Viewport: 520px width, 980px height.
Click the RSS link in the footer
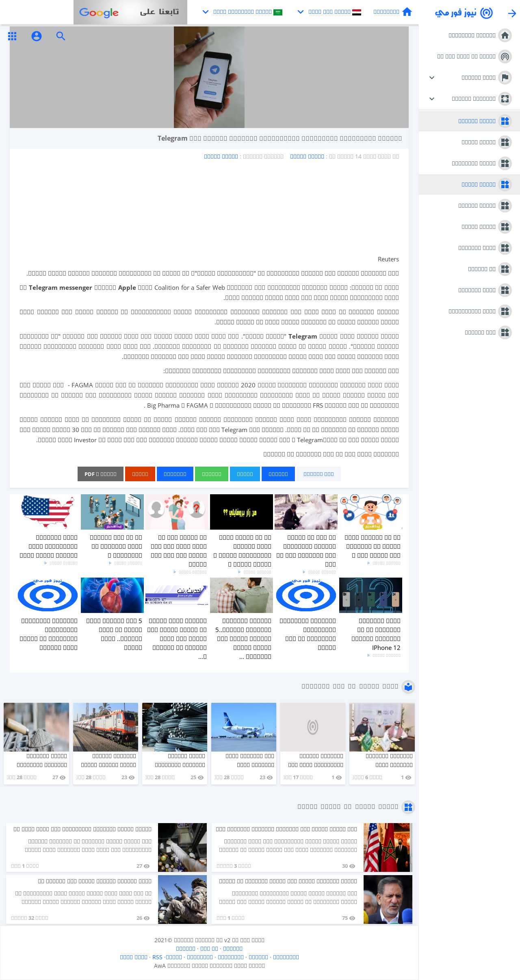click(157, 957)
